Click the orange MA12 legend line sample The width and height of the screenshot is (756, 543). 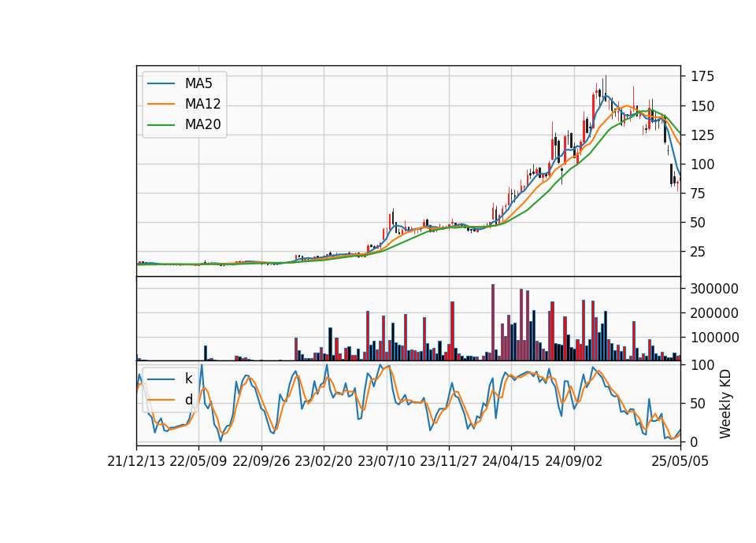[x=161, y=104]
